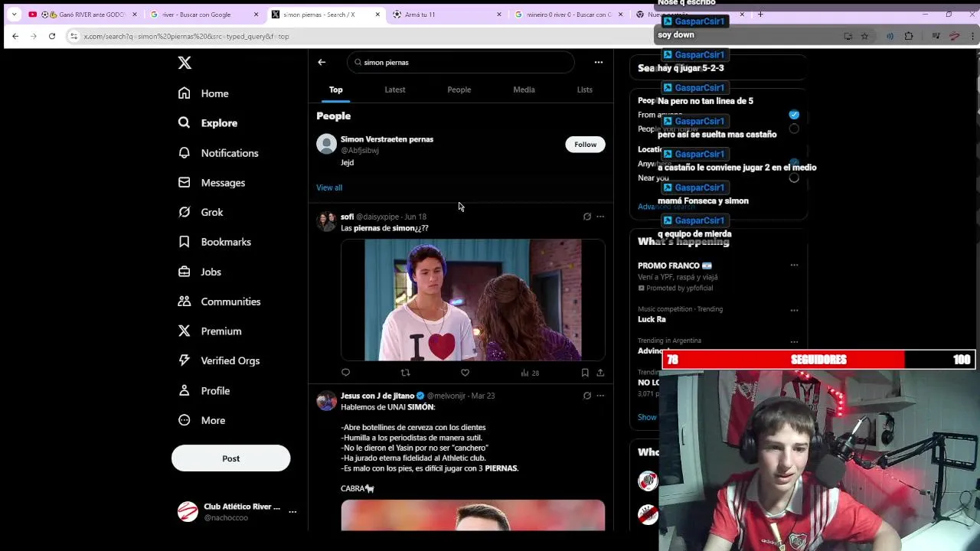Screen dimensions: 980x551
Task: Go back in Chrome
Action: (x=15, y=36)
